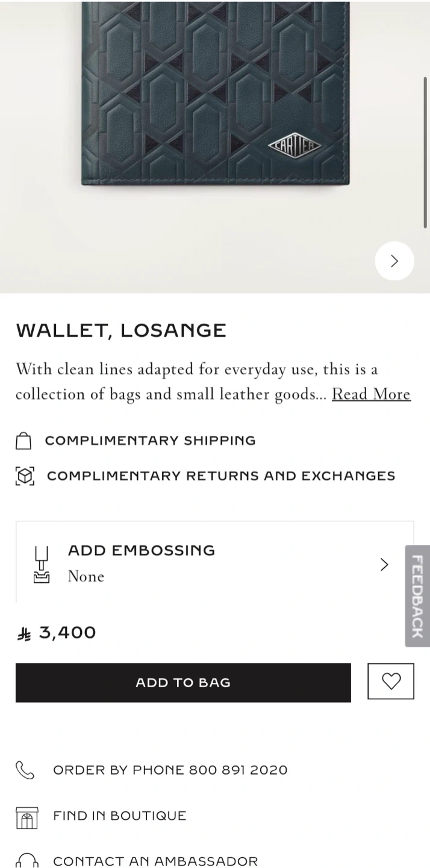Add wallet to wishlist with heart icon

[391, 681]
